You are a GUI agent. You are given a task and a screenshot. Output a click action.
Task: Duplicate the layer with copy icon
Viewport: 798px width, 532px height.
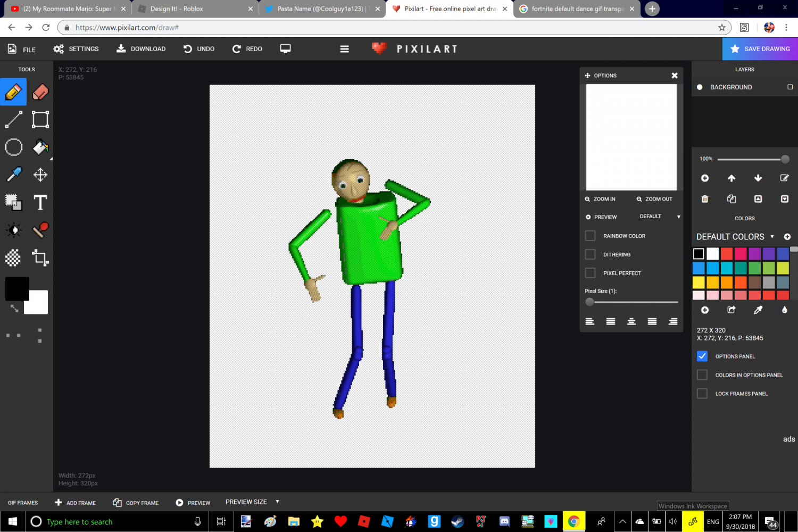pos(731,199)
